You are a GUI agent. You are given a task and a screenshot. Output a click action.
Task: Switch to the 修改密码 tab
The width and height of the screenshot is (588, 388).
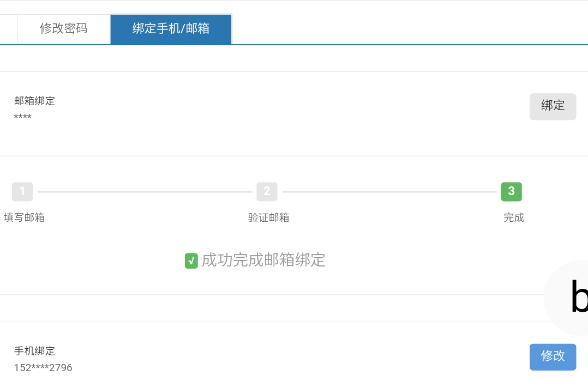pyautogui.click(x=64, y=29)
